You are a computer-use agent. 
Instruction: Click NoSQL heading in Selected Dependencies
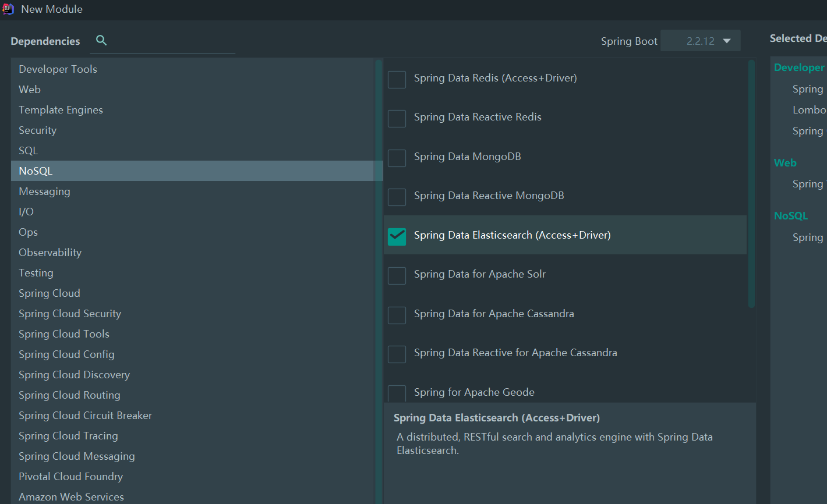(791, 216)
